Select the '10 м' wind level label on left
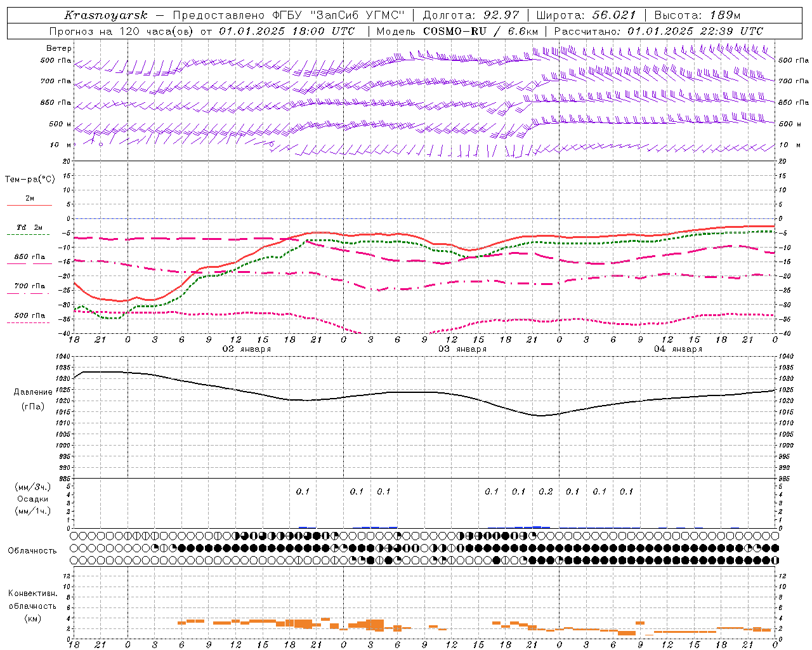Viewport: 812px width, 650px height. [x=61, y=145]
